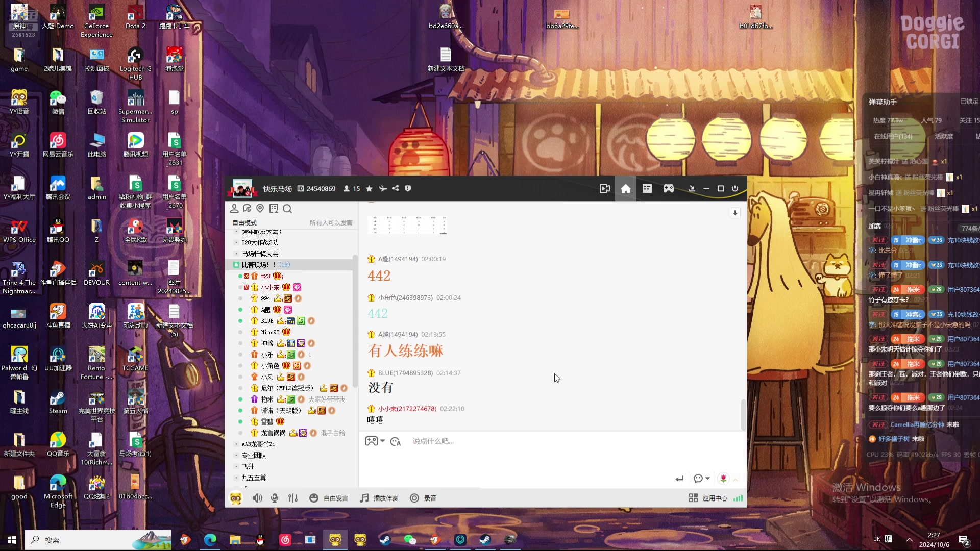Click the scroll-to-bottom arrow in chat

735,213
